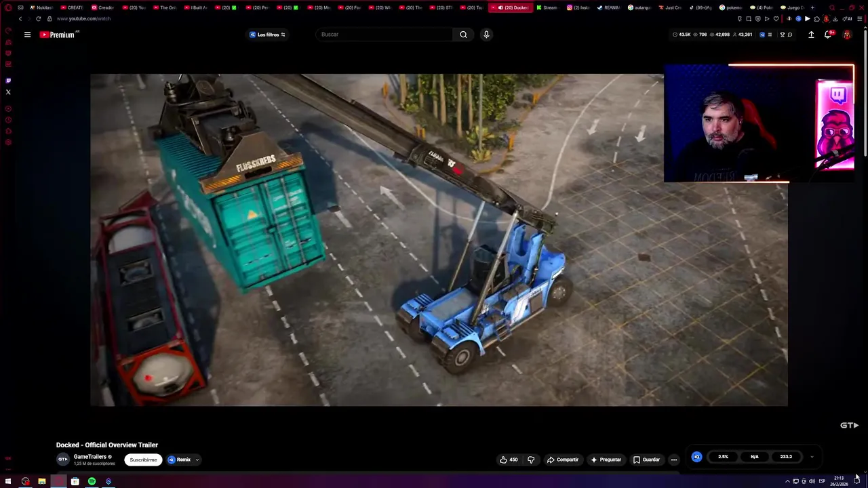This screenshot has height=488, width=868.
Task: Open Twitch logo on webcam overlay
Action: 837,95
